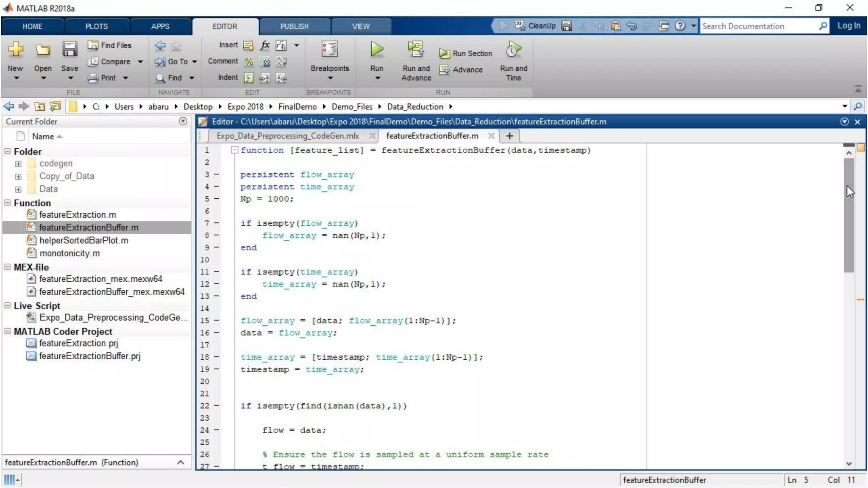Click the Advance button

(461, 69)
